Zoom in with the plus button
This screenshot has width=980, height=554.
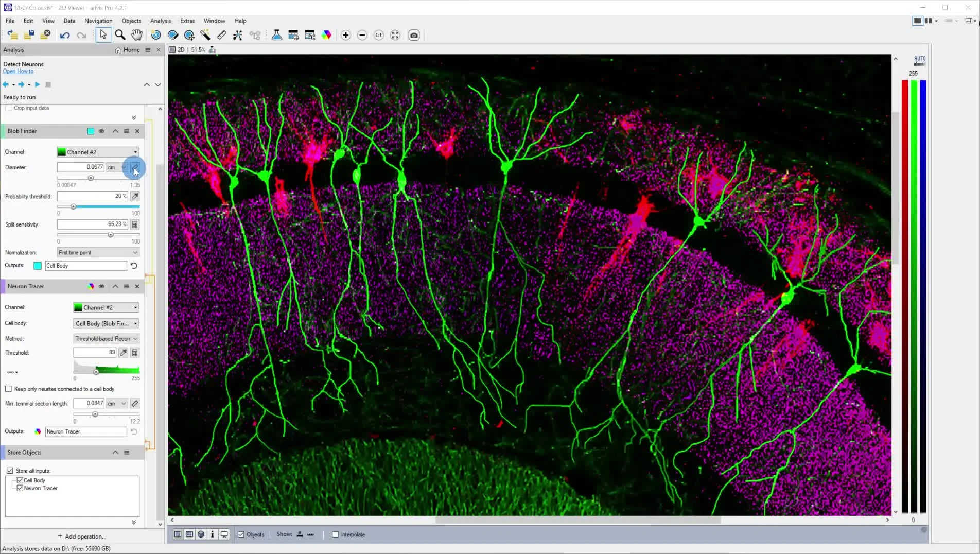point(346,35)
